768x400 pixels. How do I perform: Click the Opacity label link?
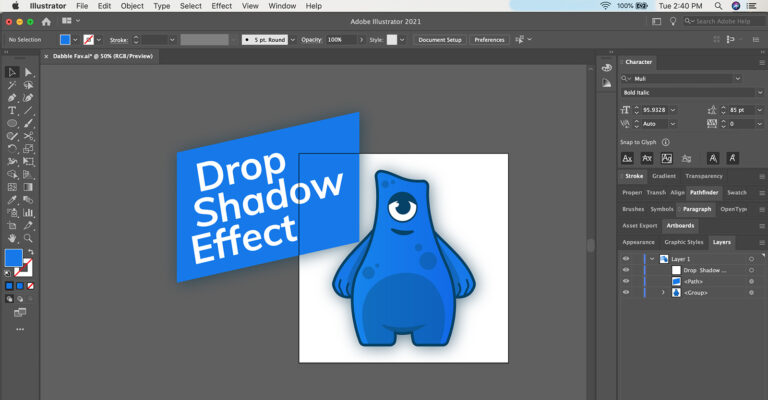click(311, 40)
